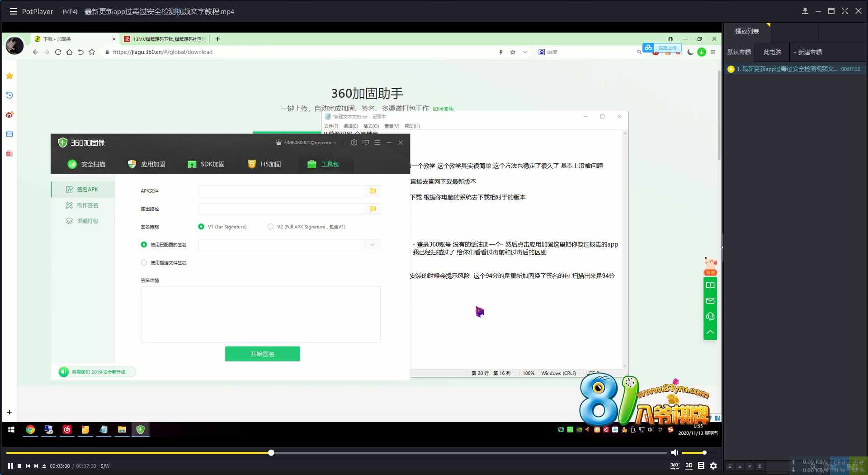Select playlist item 最新更新app过毒过安全检测视频
The width and height of the screenshot is (868, 475).
[x=794, y=69]
